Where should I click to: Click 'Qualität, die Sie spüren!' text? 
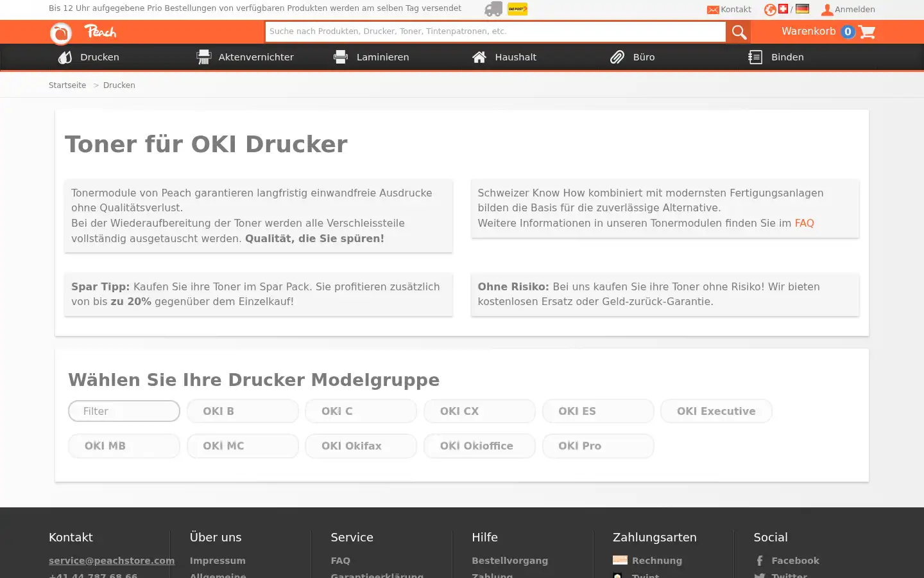pyautogui.click(x=314, y=239)
